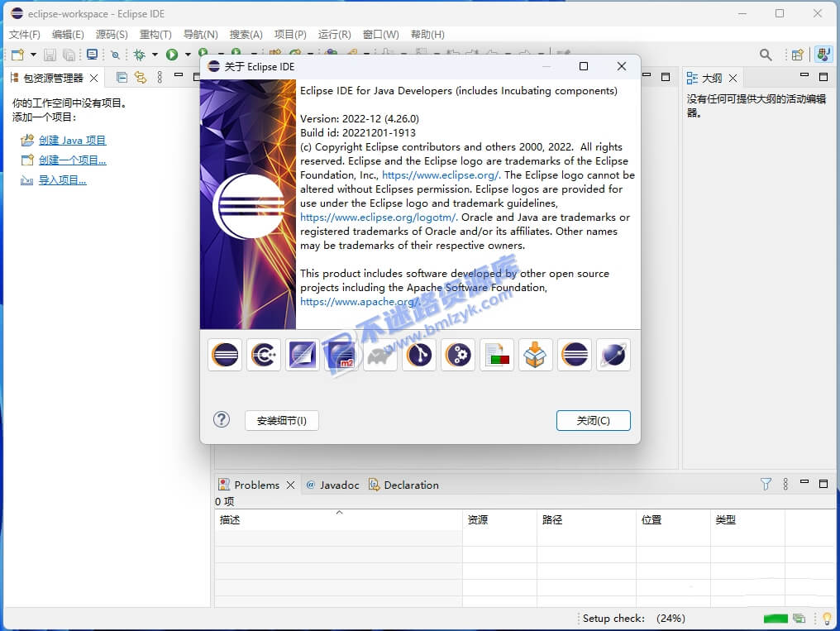
Task: Click the purple window feature icon beside CDT
Action: point(303,355)
